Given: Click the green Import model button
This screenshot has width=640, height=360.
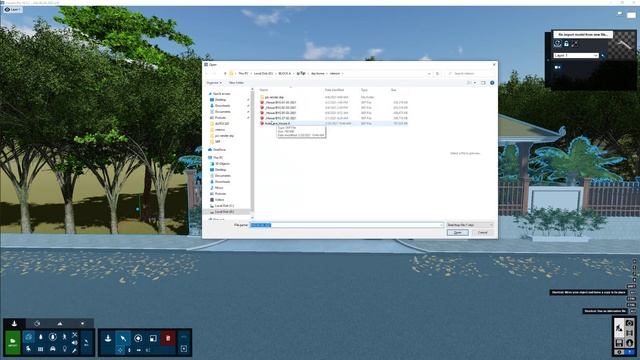Looking at the screenshot, I should [x=13, y=342].
